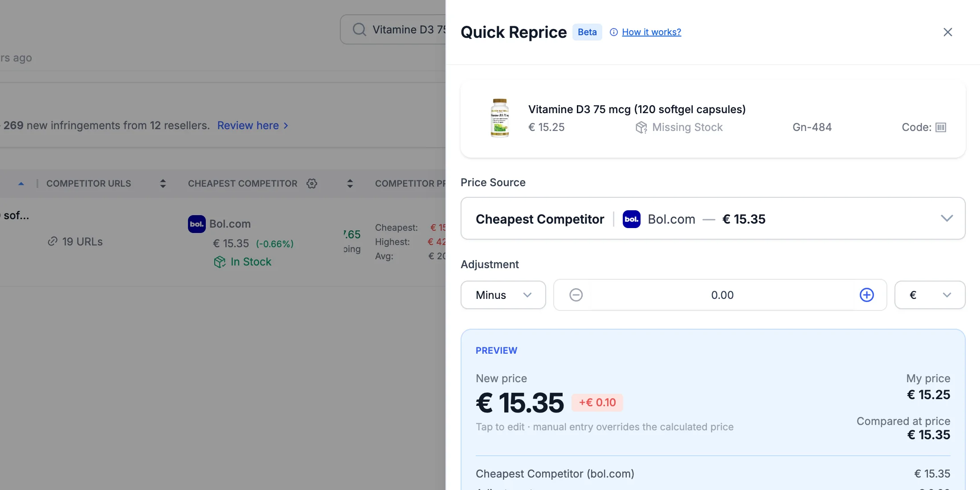
Task: Click the info icon beside How it works
Action: point(614,32)
